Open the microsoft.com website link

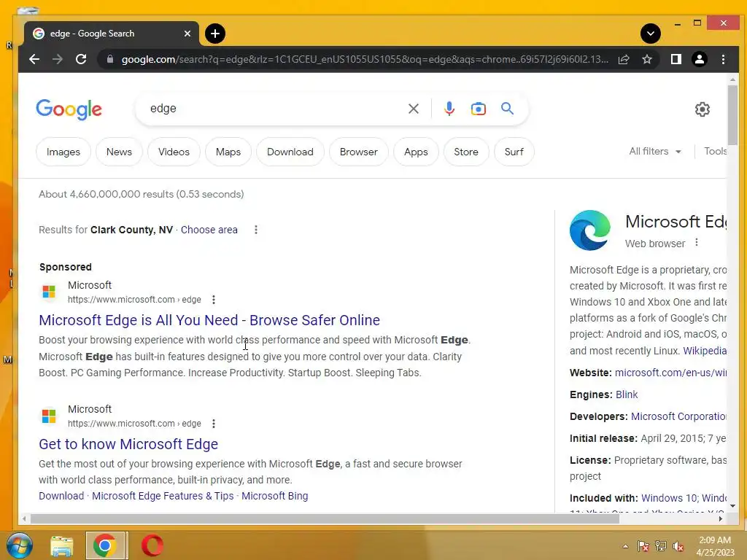(671, 373)
